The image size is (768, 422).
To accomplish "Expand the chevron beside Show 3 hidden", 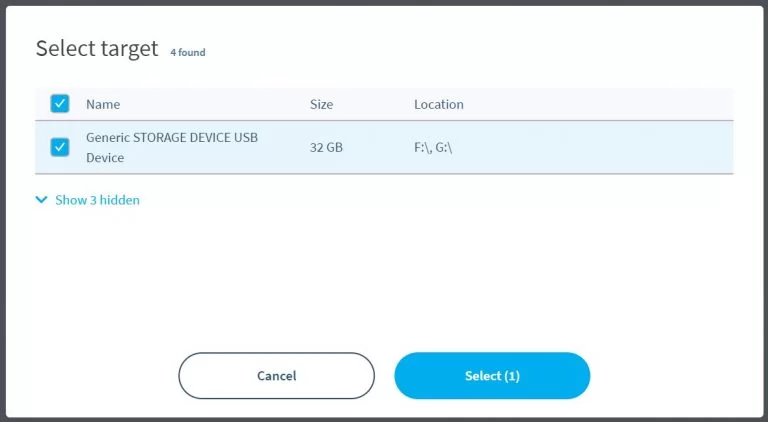I will (41, 200).
